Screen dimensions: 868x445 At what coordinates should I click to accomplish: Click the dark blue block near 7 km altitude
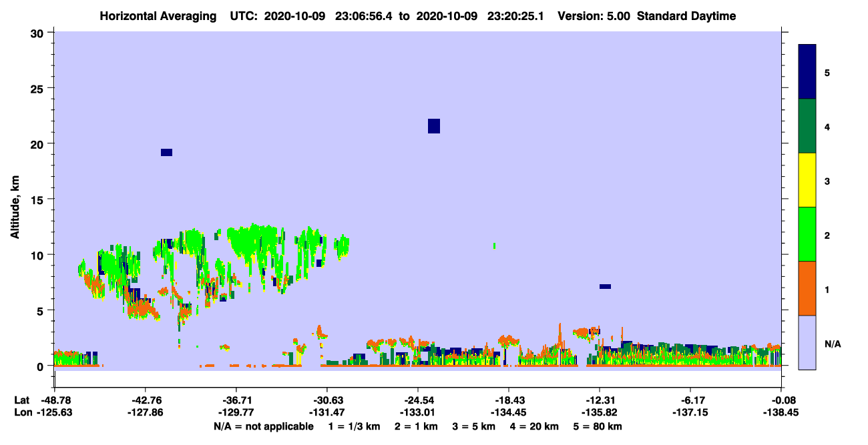tap(605, 287)
